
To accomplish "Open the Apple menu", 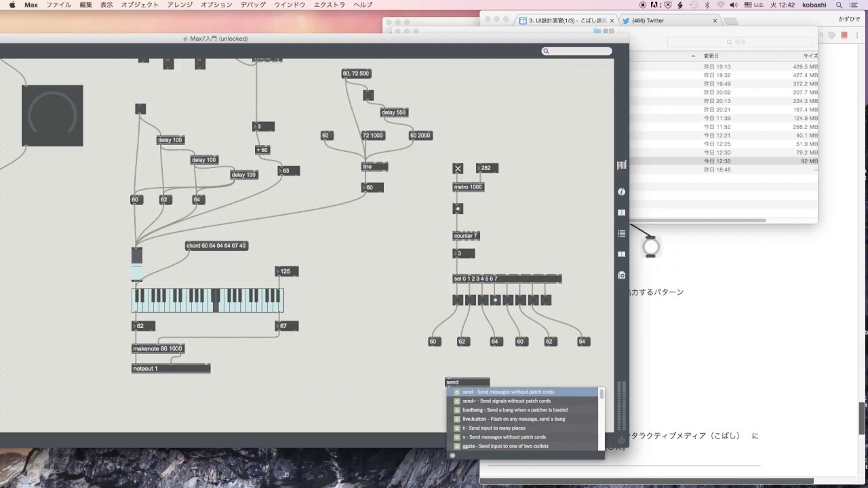I will pos(12,5).
